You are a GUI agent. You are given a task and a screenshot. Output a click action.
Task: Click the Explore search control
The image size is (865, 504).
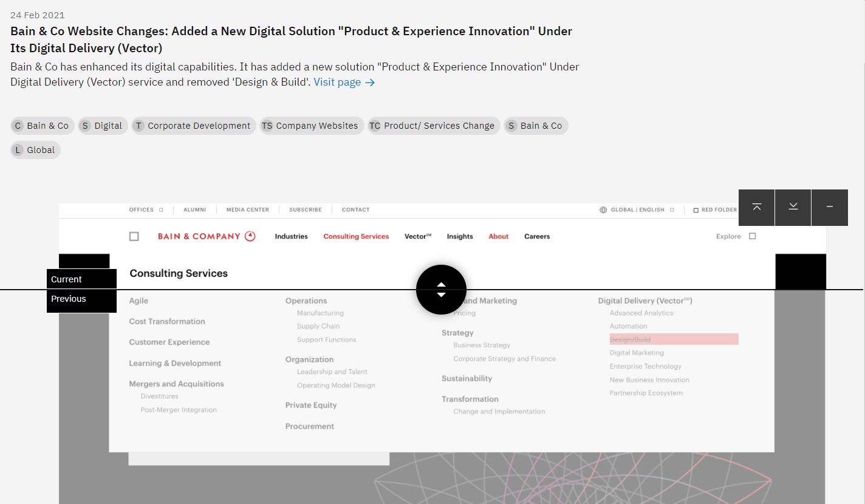(736, 236)
